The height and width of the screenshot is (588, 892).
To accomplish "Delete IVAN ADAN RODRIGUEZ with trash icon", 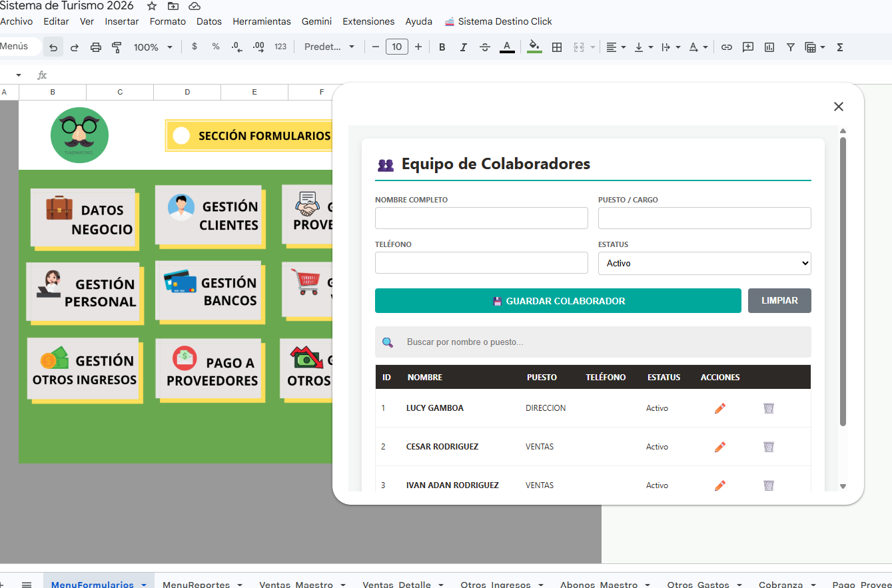I will point(769,485).
